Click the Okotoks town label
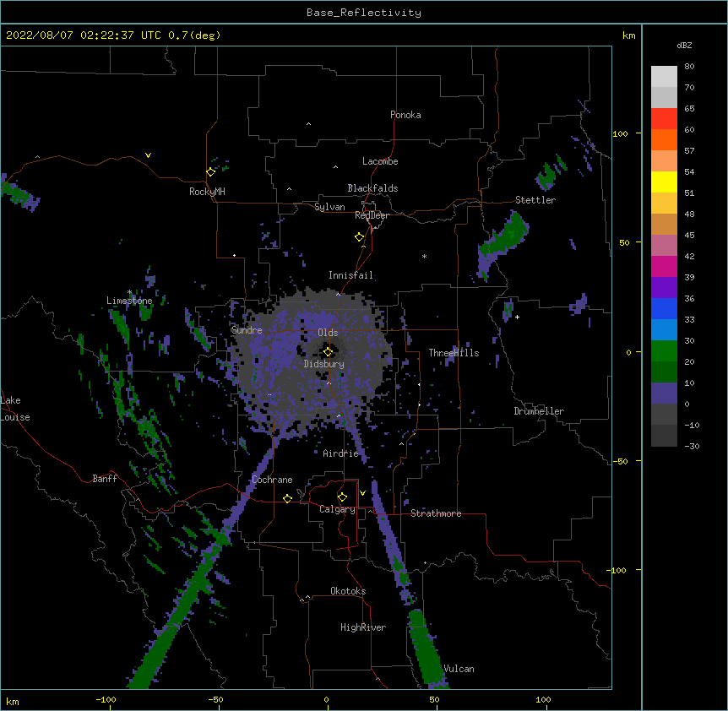Image resolution: width=728 pixels, height=711 pixels. click(348, 591)
